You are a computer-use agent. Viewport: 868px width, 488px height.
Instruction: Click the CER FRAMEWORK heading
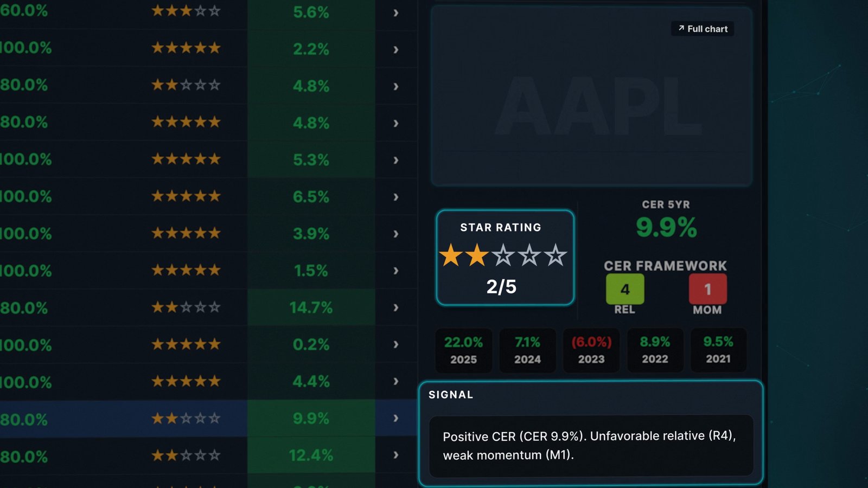(x=666, y=266)
